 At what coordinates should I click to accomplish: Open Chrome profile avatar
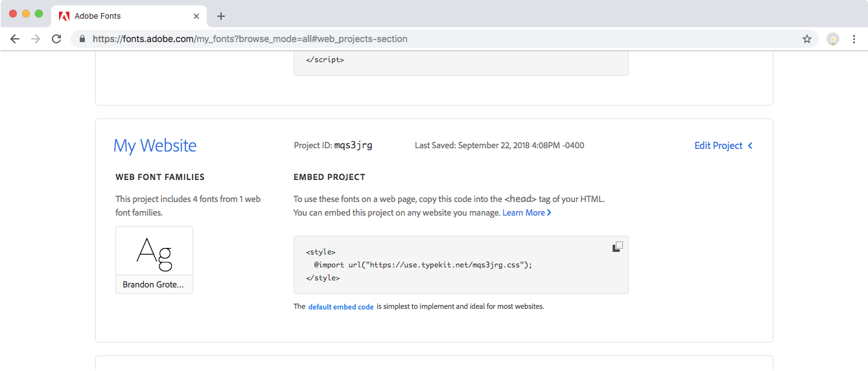[x=833, y=39]
